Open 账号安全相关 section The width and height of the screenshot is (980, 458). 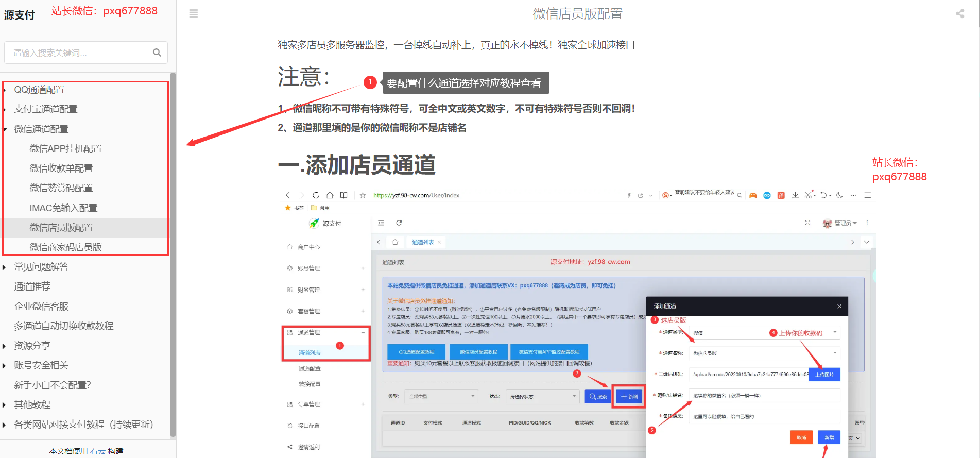(41, 365)
